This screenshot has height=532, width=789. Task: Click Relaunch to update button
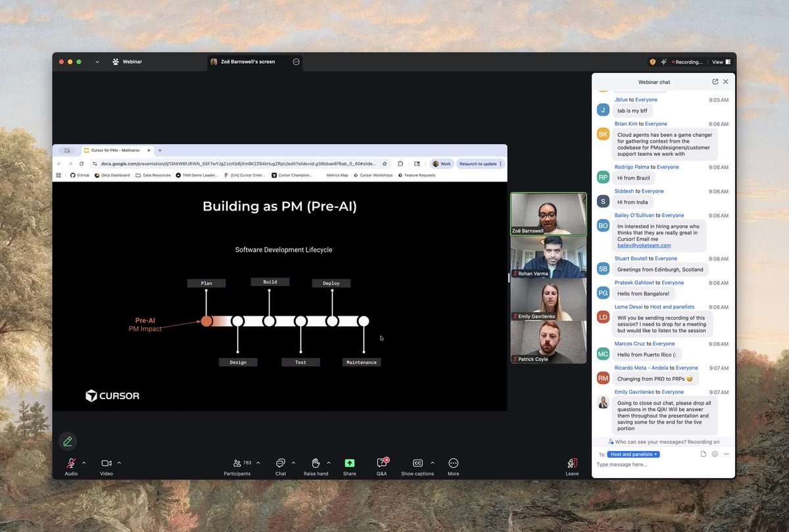click(x=481, y=164)
